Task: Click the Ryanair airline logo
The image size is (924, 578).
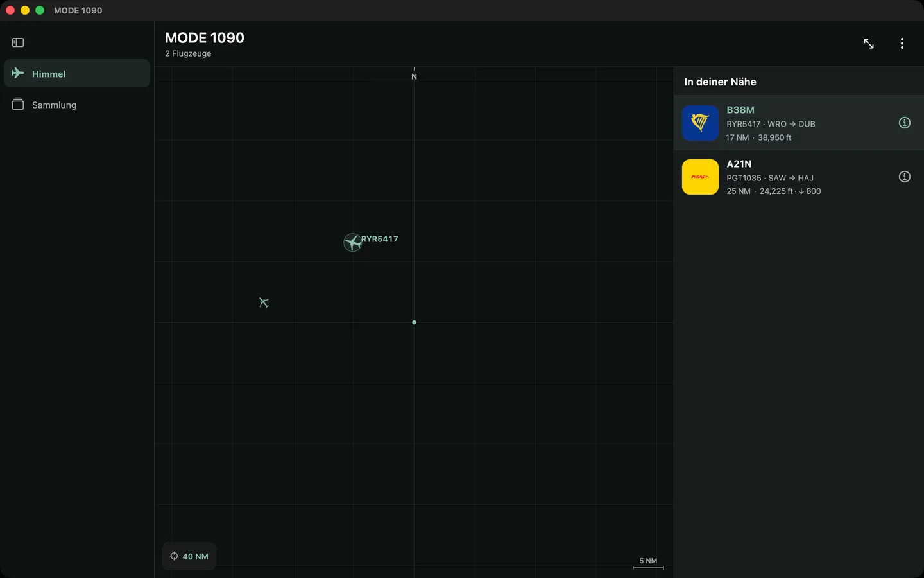Action: pyautogui.click(x=700, y=123)
